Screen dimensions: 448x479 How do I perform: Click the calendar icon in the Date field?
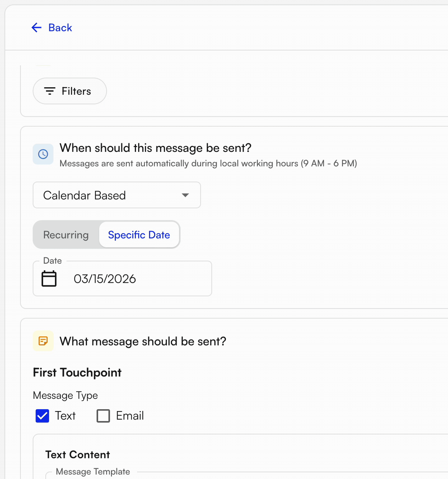tap(49, 278)
